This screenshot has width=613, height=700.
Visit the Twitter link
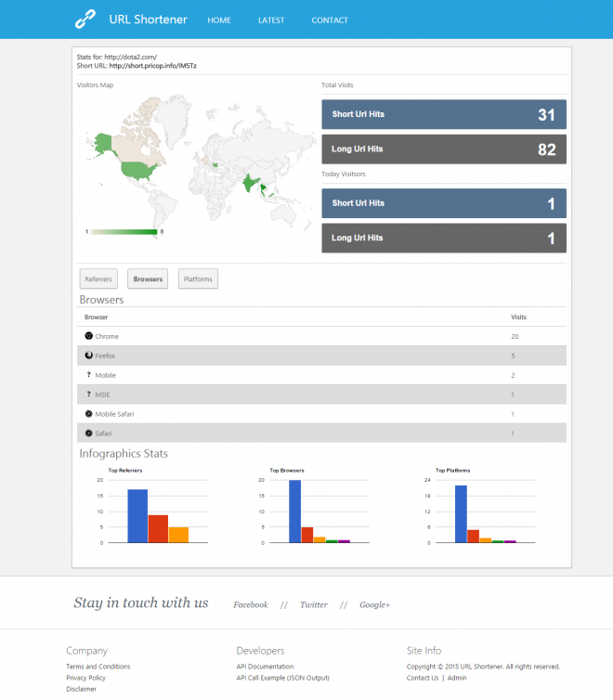coord(313,605)
